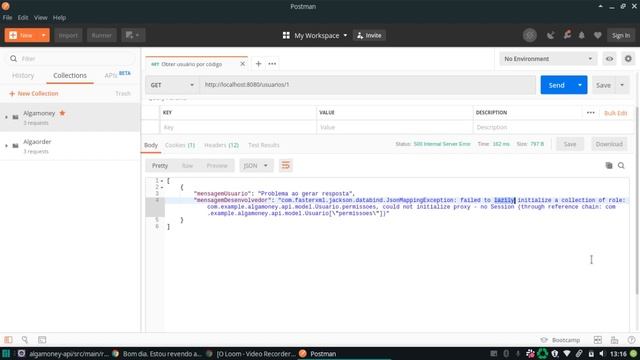
Task: Expand the Algaorder collection arrow
Action: pyautogui.click(x=6, y=146)
